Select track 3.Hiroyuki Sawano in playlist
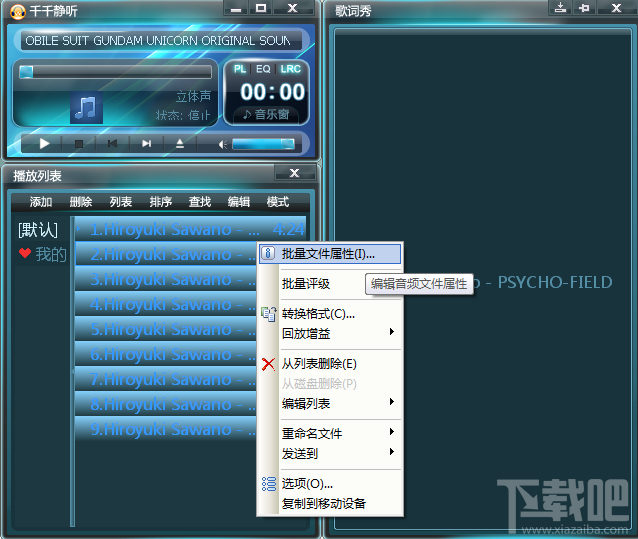The image size is (638, 539). (x=166, y=279)
